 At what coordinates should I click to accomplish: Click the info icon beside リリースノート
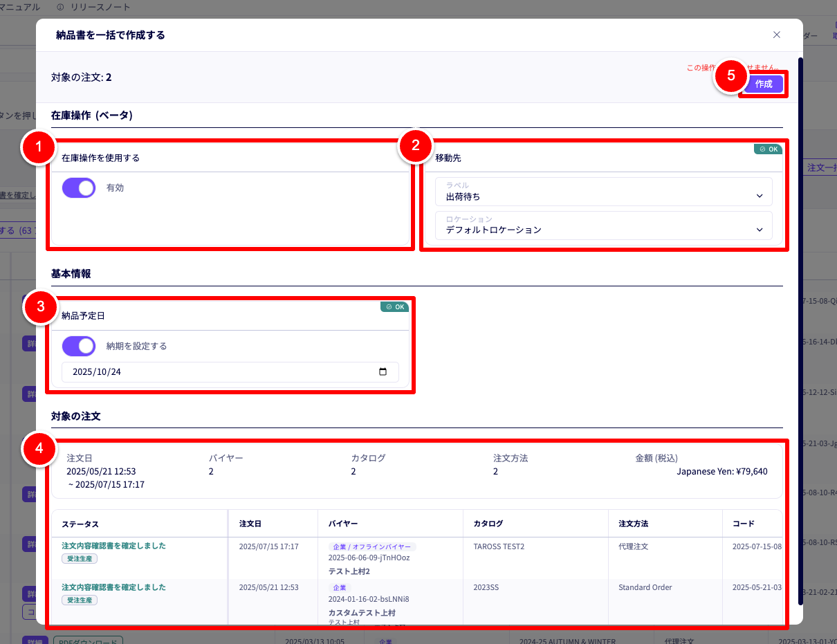pyautogui.click(x=60, y=7)
